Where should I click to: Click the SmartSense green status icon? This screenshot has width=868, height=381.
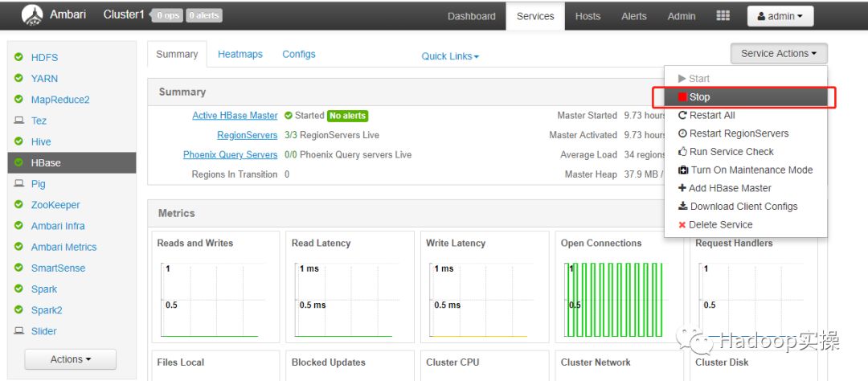[18, 268]
